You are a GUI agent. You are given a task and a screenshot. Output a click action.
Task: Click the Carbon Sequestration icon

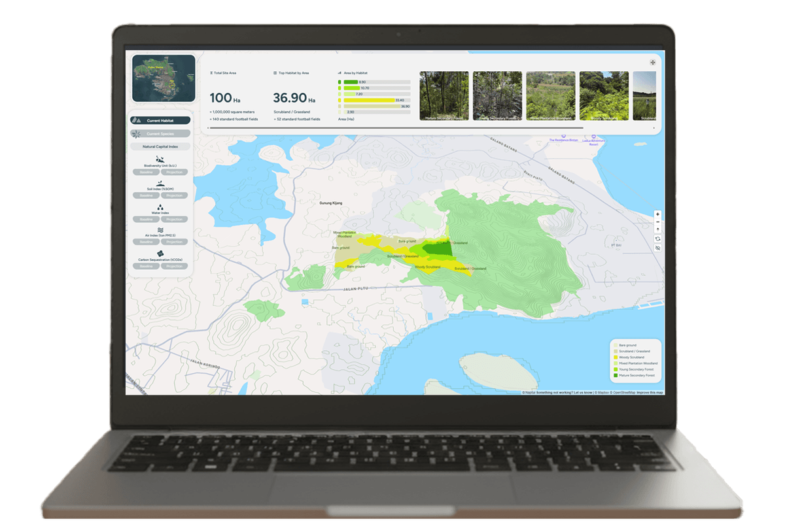tap(160, 254)
